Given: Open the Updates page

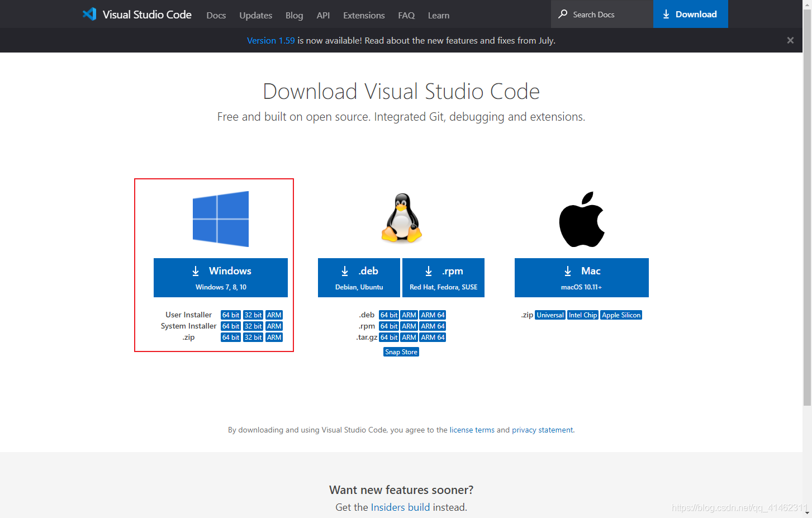Looking at the screenshot, I should 255,15.
